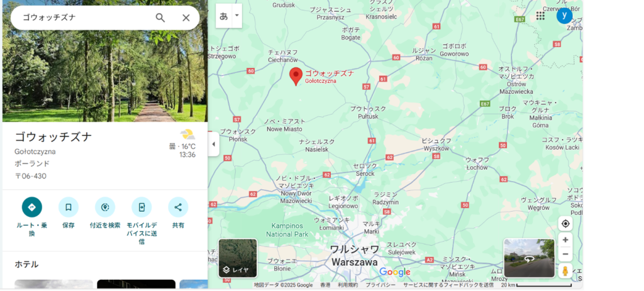The width and height of the screenshot is (644, 291).
Task: Open Street View with the Pegman icon
Action: coord(565,271)
